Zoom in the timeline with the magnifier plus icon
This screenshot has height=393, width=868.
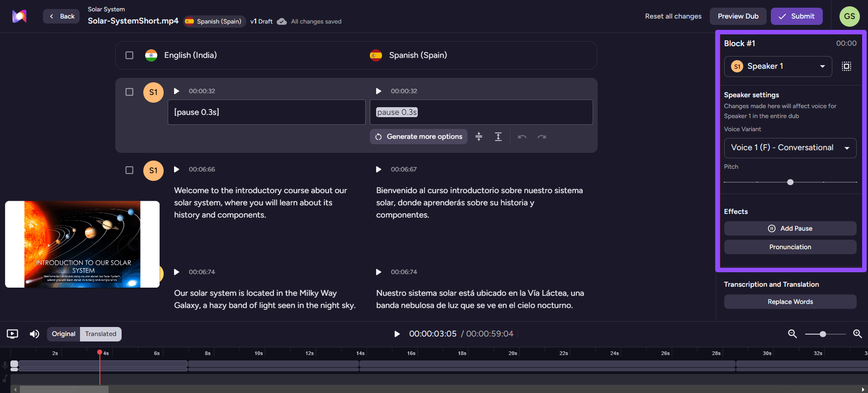coord(857,334)
